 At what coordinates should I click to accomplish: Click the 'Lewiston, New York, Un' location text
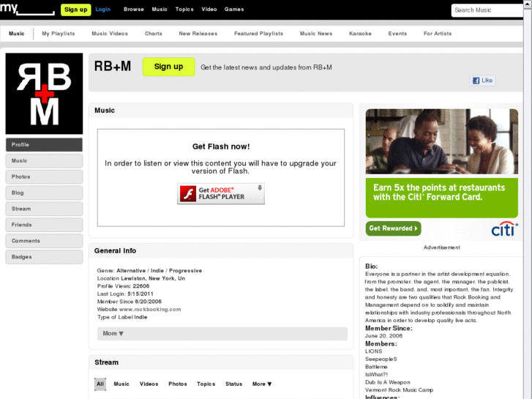click(x=153, y=278)
